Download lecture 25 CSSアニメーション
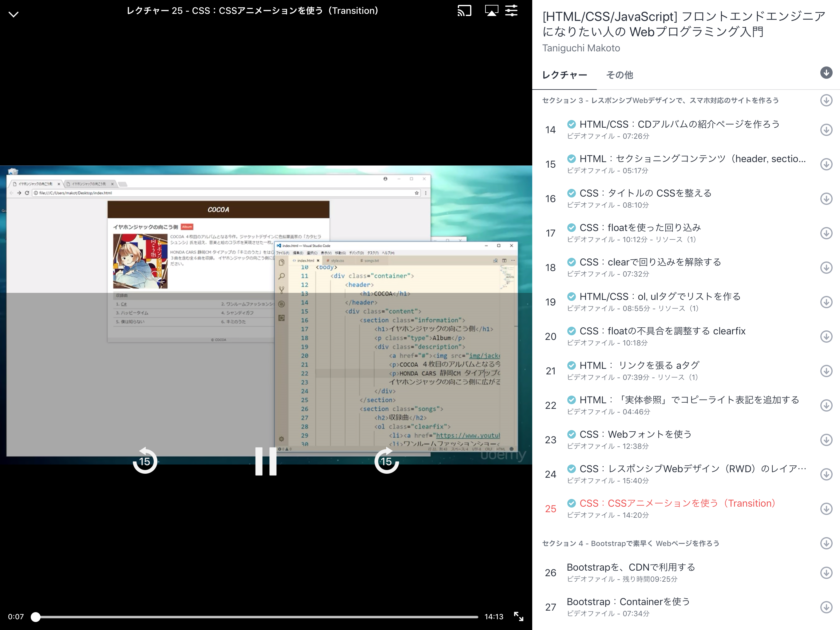840x630 pixels. tap(826, 509)
